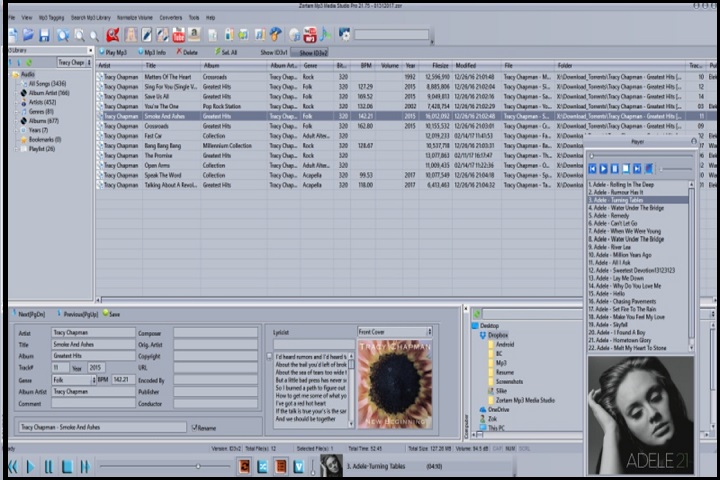The image size is (720, 480).
Task: Open the Converters menu
Action: pyautogui.click(x=170, y=17)
